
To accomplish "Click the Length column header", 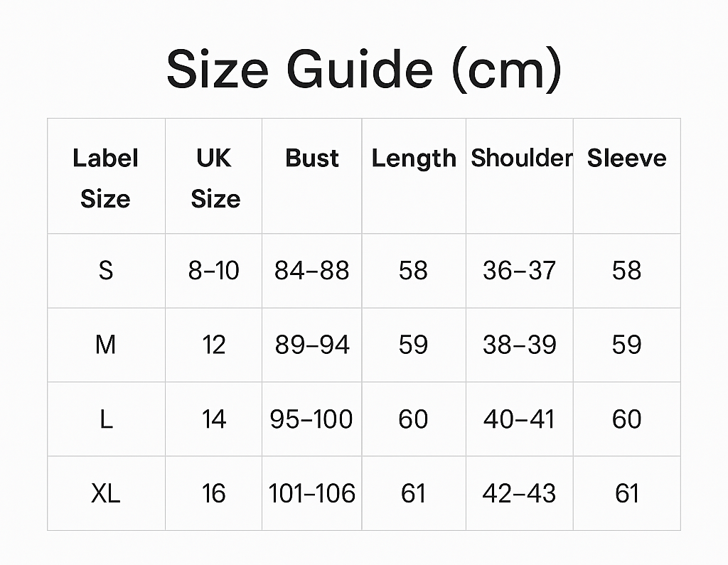I will tap(413, 159).
